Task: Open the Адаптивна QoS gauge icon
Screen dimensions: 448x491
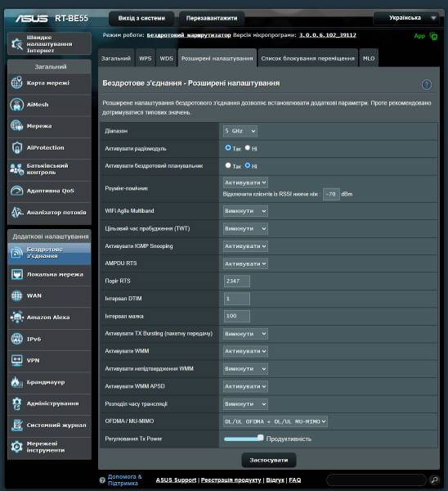Action: [16, 191]
